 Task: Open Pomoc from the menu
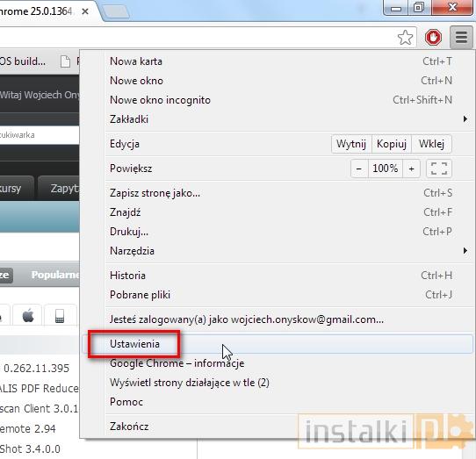pyautogui.click(x=278, y=402)
